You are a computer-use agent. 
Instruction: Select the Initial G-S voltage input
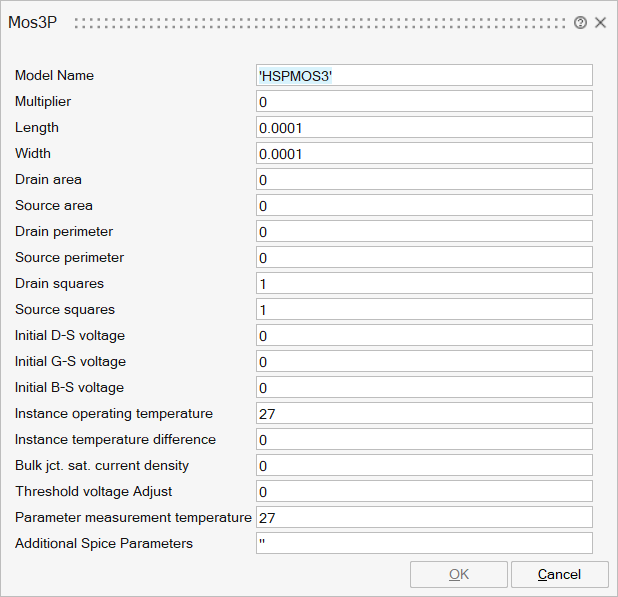[424, 361]
